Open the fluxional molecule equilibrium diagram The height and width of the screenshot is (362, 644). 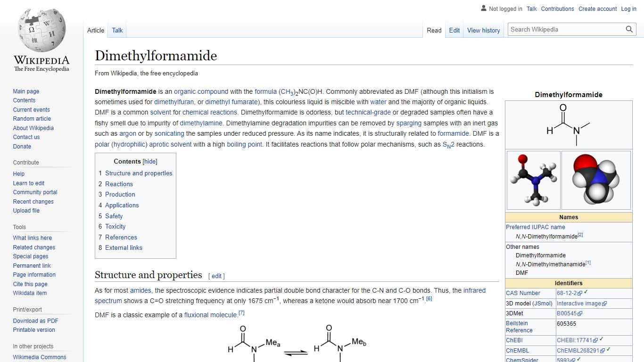(297, 343)
